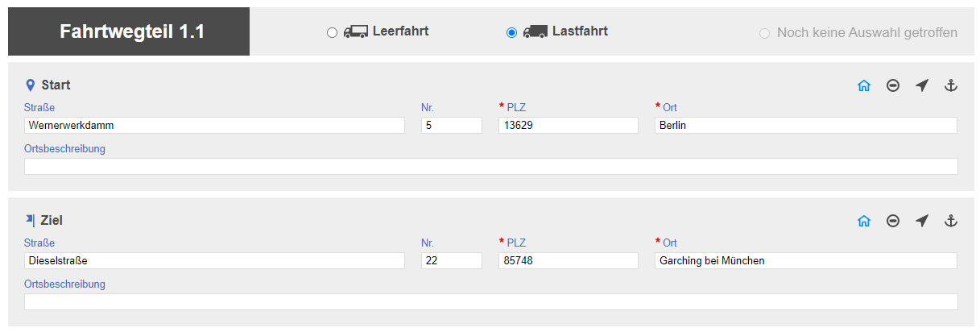This screenshot has height=332, width=980.
Task: Click the Start Ortsbeschreibung field
Action: click(x=491, y=166)
